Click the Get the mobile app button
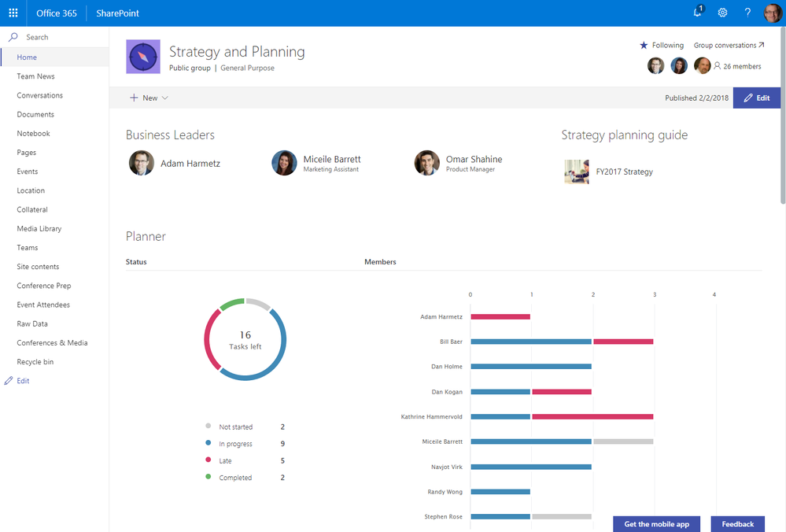The image size is (786, 532). click(657, 524)
